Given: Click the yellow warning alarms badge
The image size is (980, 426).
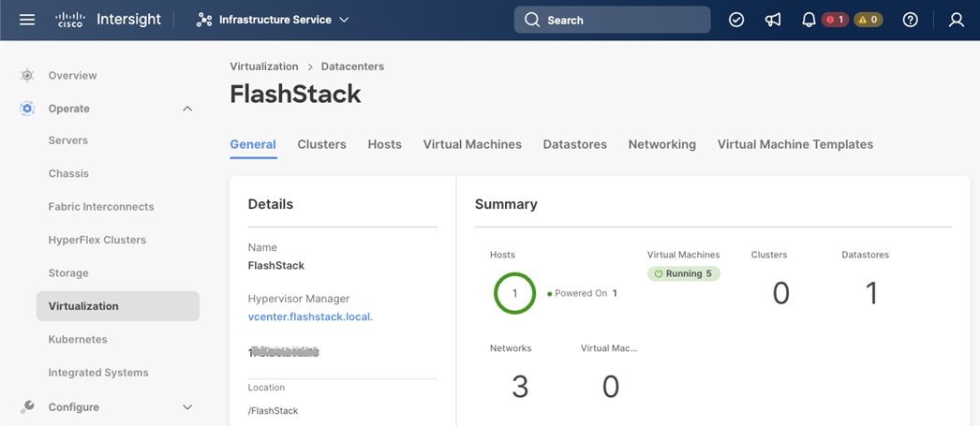Looking at the screenshot, I should tap(869, 20).
